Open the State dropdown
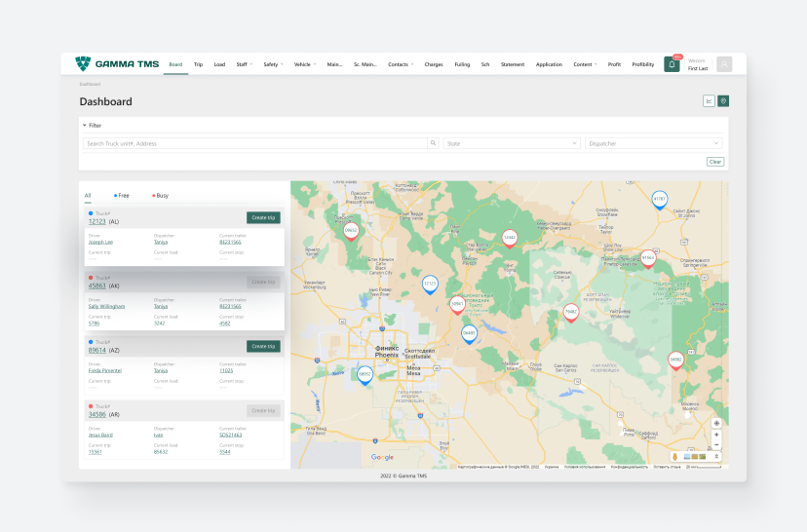The height and width of the screenshot is (532, 807). tap(512, 143)
